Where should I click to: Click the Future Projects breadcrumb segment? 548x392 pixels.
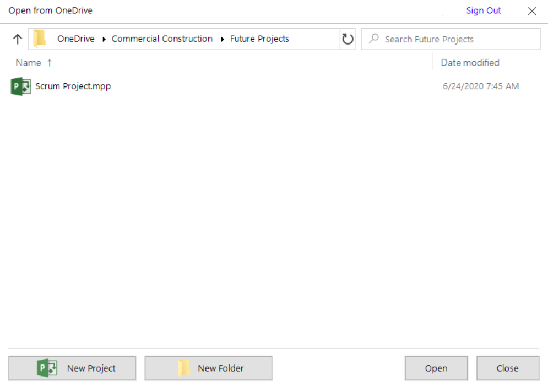[259, 39]
